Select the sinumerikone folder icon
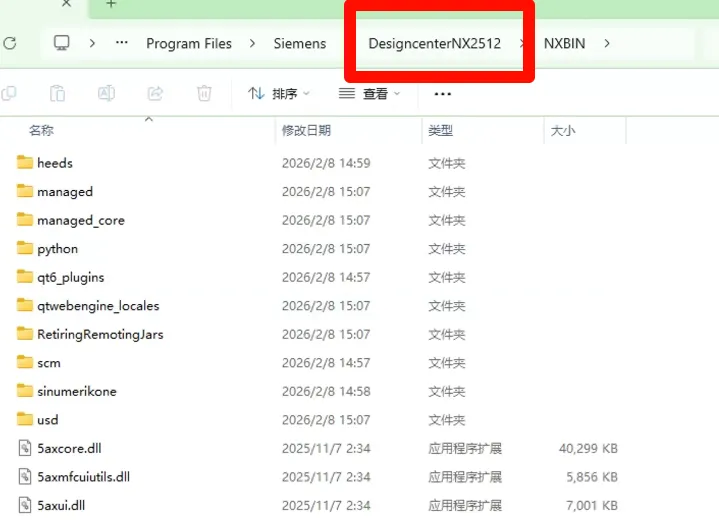This screenshot has height=523, width=719. [x=25, y=391]
